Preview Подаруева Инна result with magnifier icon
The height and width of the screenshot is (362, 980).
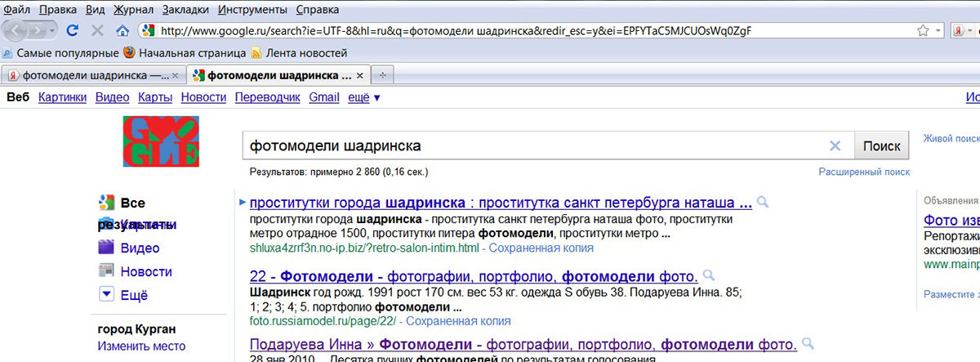pos(808,343)
